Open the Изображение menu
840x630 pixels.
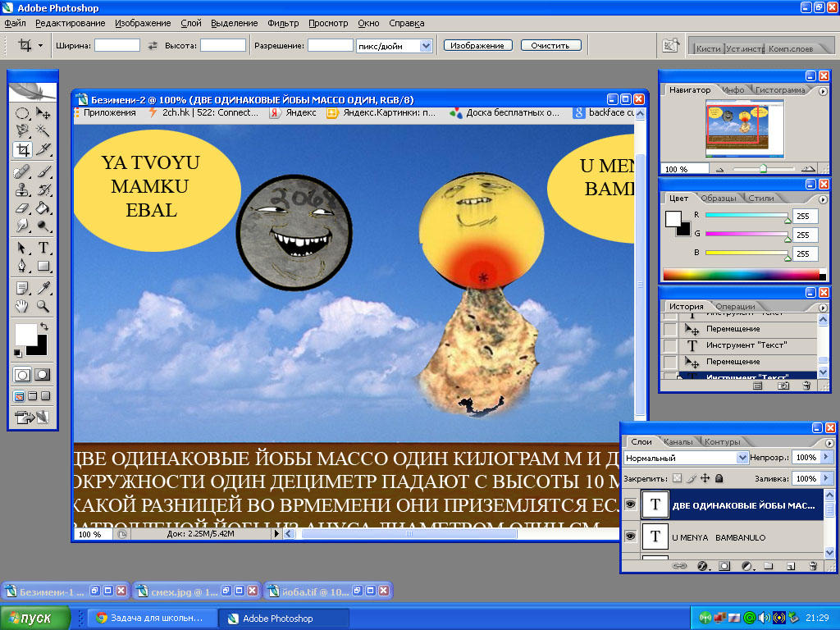pyautogui.click(x=143, y=23)
